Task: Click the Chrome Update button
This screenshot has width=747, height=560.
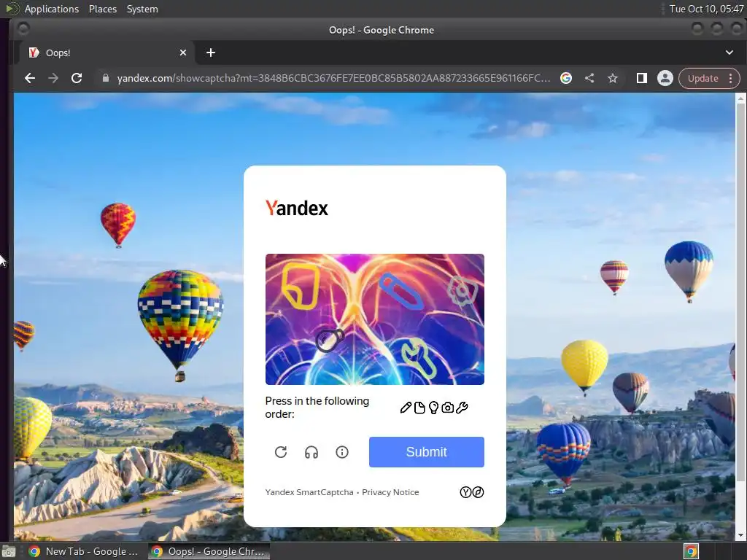Action: pyautogui.click(x=703, y=78)
